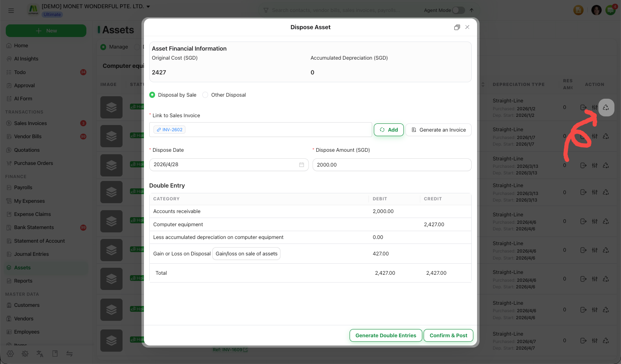The image size is (621, 364).
Task: Click upload arrow icon beside Agent Mode
Action: 471,10
